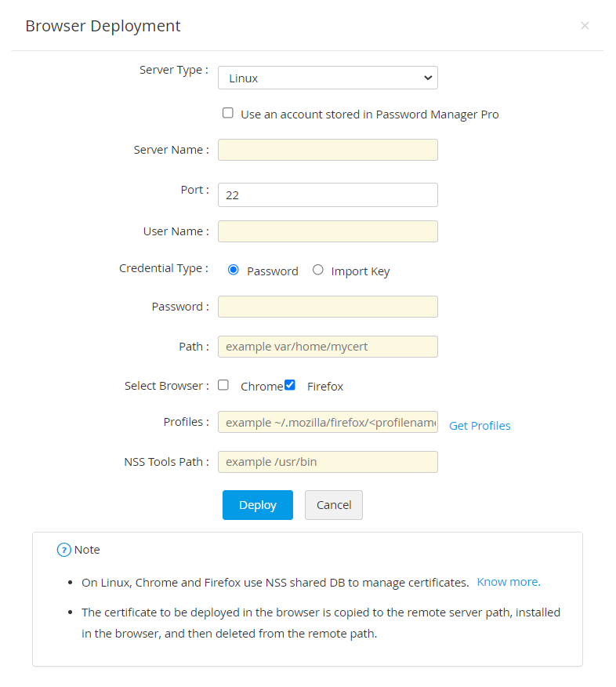Select the Password credential type
The image size is (616, 687).
click(233, 270)
